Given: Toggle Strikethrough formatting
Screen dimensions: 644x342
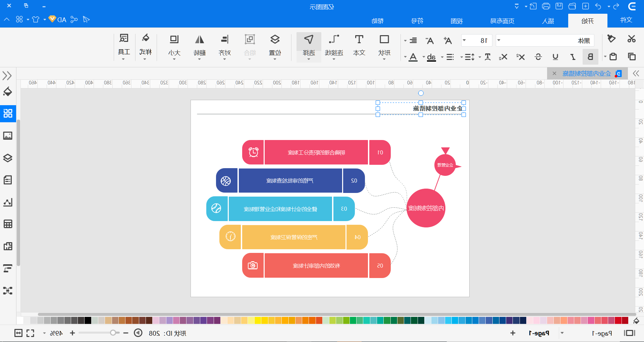Looking at the screenshot, I should click(x=538, y=57).
